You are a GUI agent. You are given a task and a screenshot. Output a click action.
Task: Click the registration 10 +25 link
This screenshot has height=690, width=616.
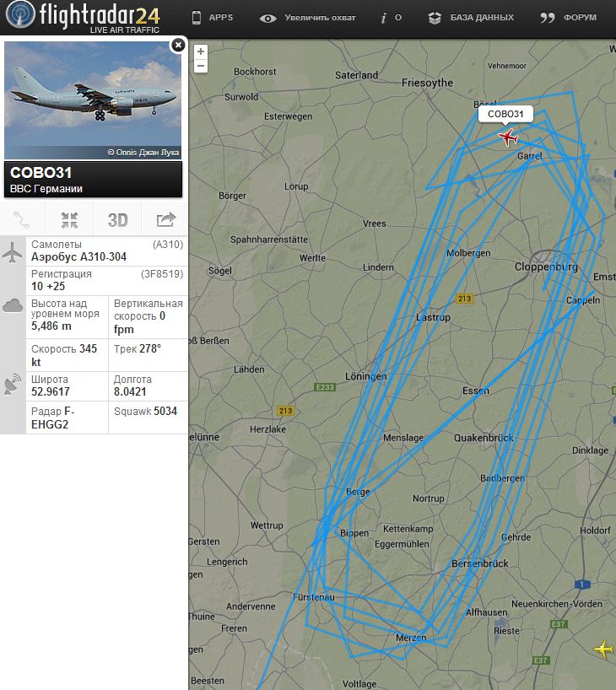(x=48, y=286)
